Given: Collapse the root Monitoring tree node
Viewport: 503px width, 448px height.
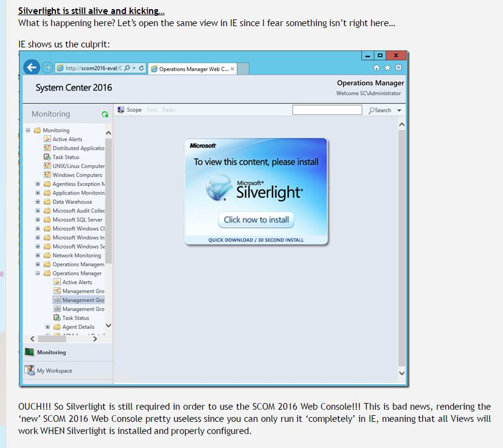Looking at the screenshot, I should click(28, 130).
